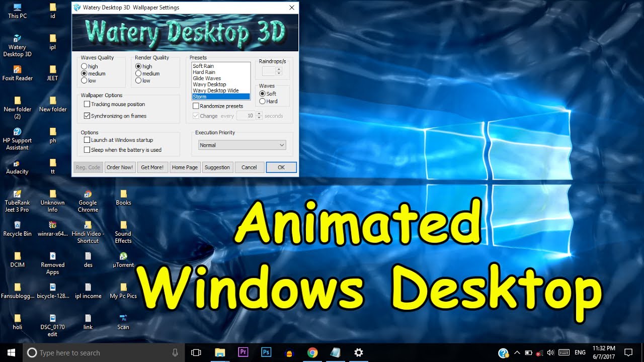Image resolution: width=644 pixels, height=362 pixels.
Task: Select the Books folder on desktop
Action: 123,198
